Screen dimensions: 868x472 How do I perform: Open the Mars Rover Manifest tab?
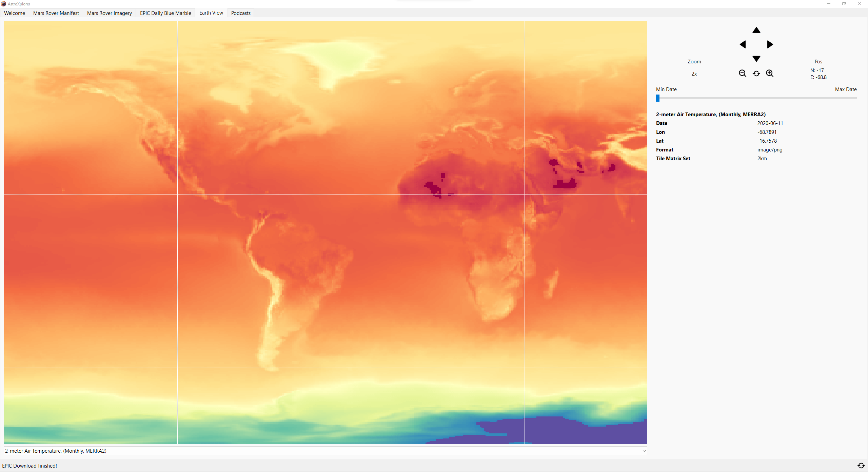tap(56, 13)
